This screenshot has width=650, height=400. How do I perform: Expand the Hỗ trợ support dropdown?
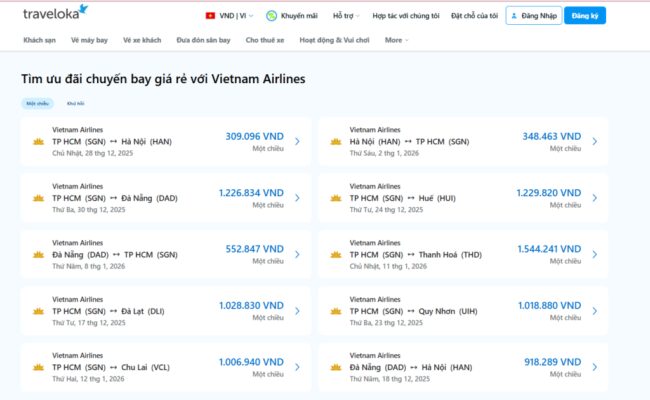(x=345, y=16)
